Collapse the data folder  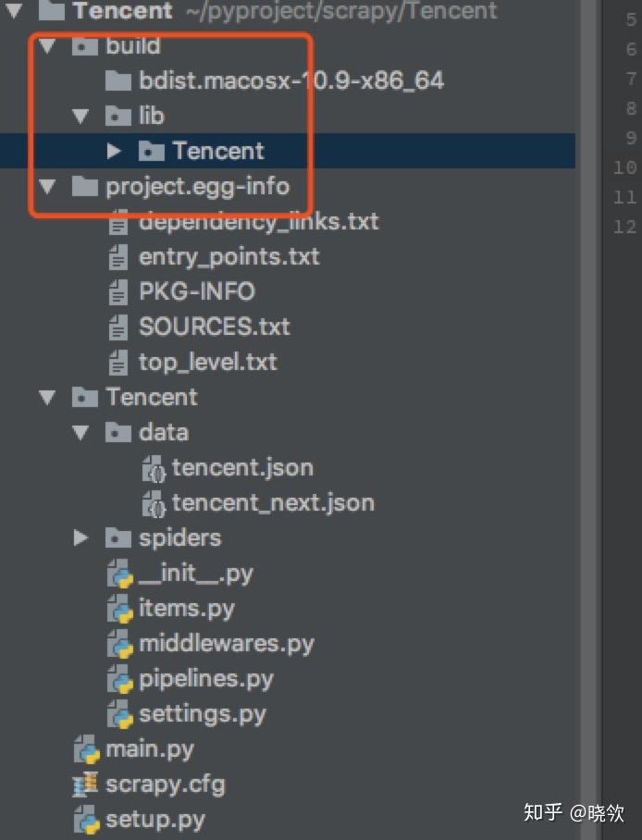(x=81, y=432)
